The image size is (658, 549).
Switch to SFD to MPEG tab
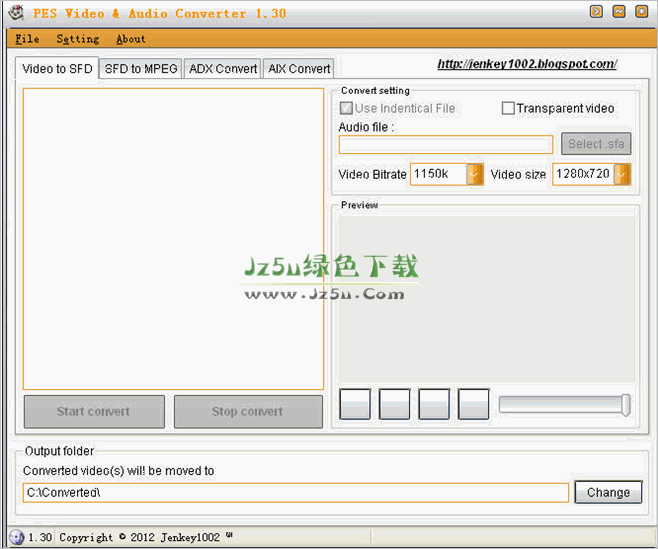[141, 68]
